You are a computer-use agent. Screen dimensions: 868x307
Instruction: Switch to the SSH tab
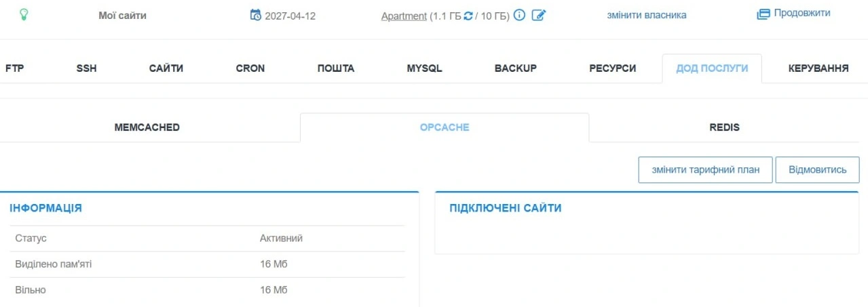(x=86, y=68)
